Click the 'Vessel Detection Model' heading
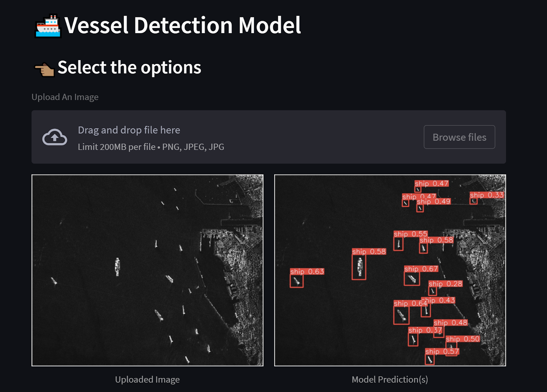Viewport: 547px width, 392px height. pyautogui.click(x=183, y=26)
